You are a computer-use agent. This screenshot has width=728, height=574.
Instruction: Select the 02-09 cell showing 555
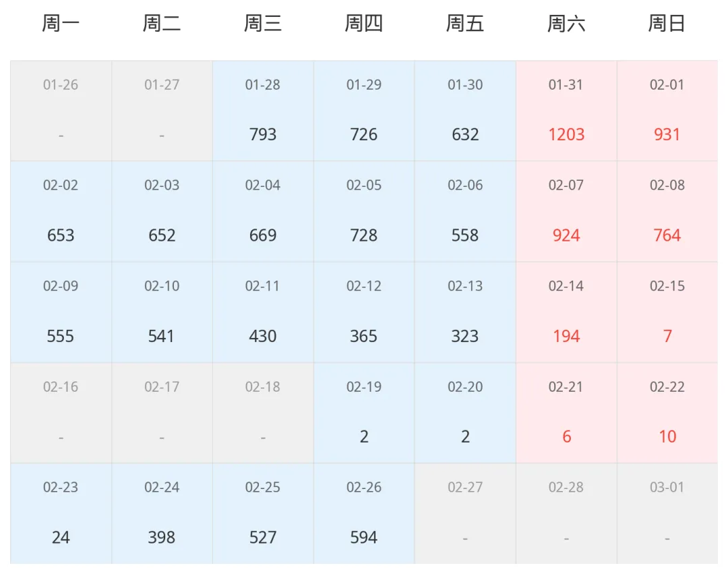61,312
